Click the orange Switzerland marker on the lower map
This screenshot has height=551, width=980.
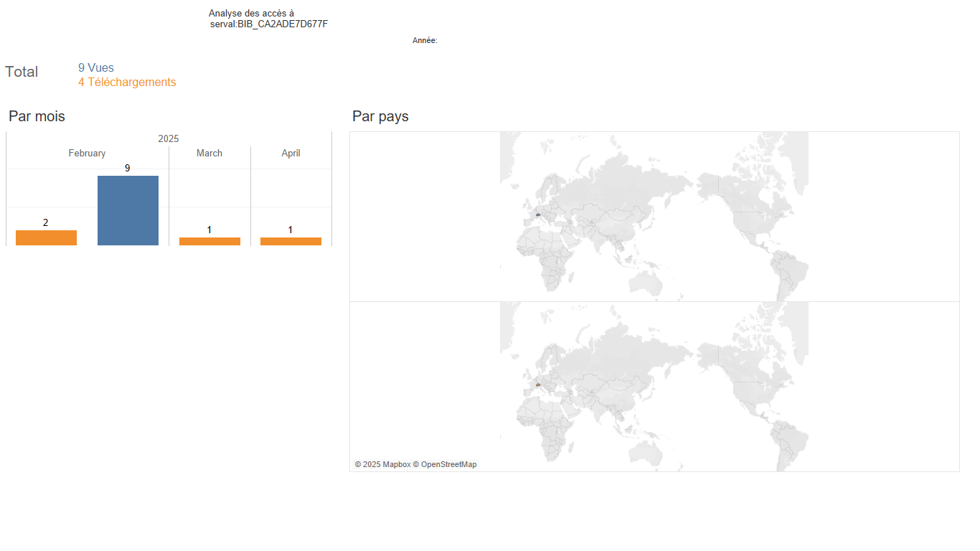[x=537, y=385]
